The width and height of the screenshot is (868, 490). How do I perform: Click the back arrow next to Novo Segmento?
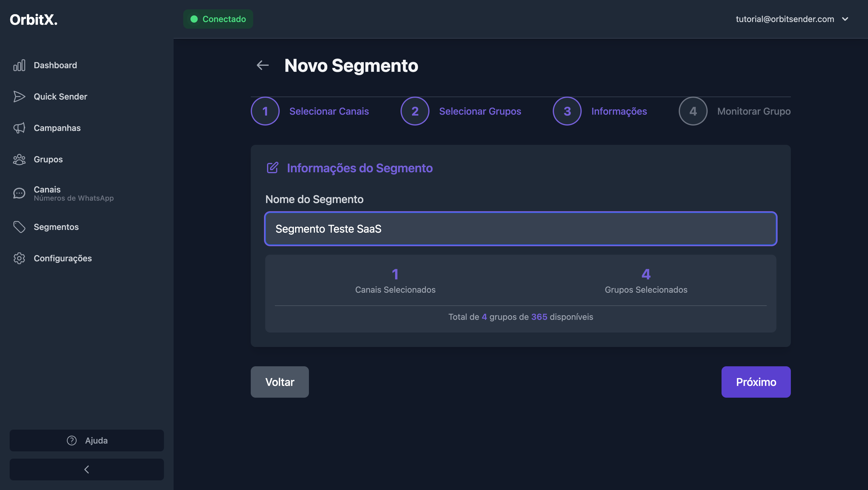pyautogui.click(x=263, y=65)
